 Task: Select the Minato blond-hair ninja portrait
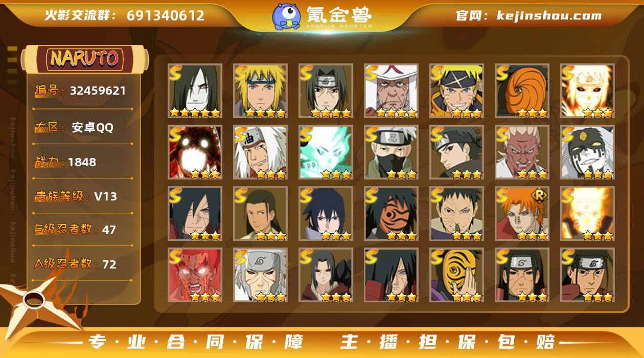pos(260,91)
